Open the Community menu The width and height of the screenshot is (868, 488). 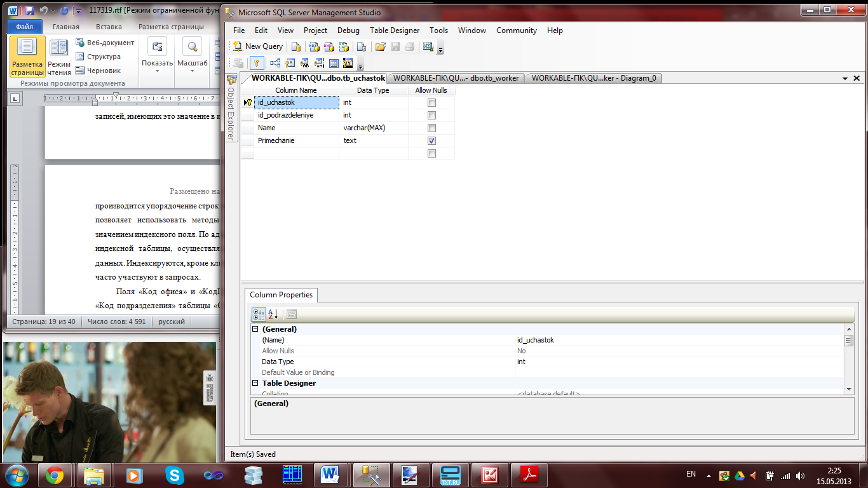pyautogui.click(x=517, y=30)
